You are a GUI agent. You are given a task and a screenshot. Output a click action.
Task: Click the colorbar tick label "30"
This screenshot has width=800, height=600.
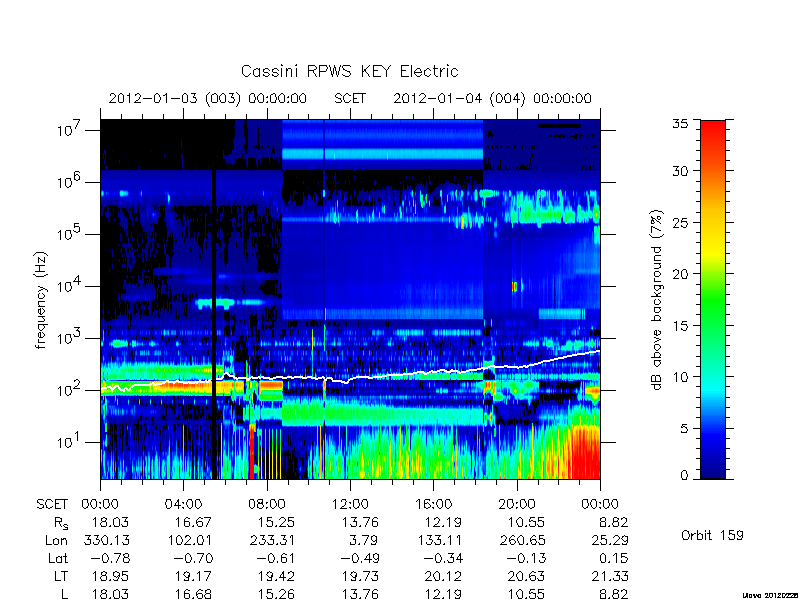[680, 171]
